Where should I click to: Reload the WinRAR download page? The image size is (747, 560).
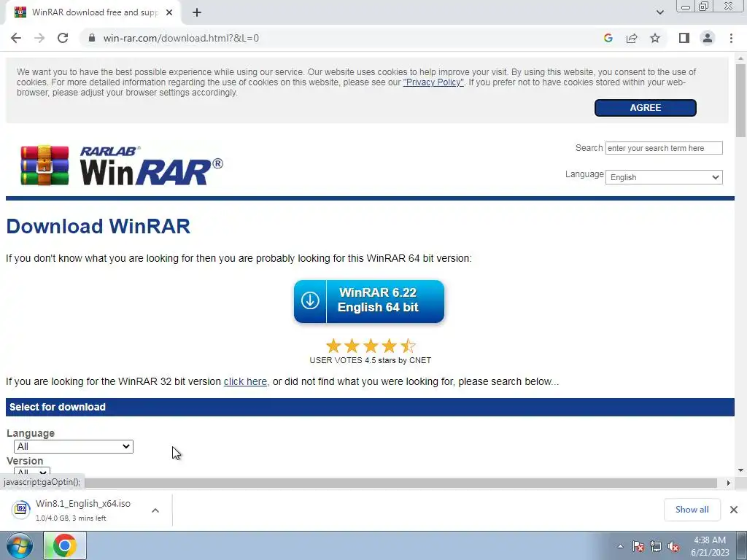[x=63, y=38]
